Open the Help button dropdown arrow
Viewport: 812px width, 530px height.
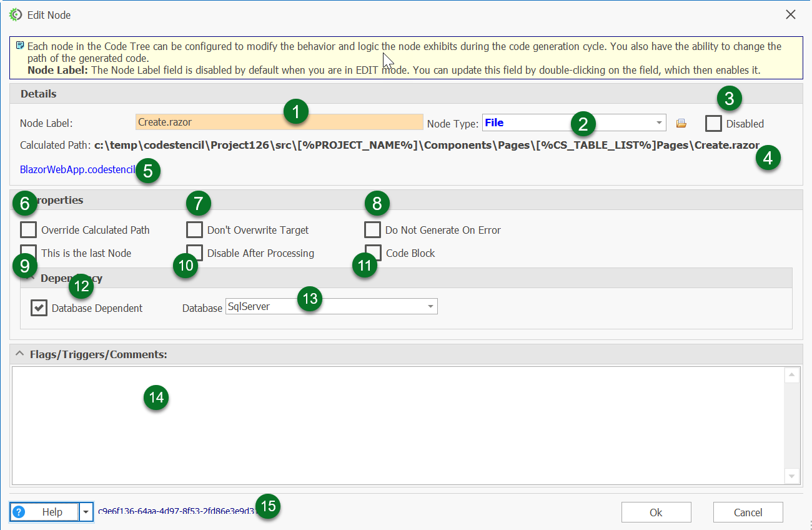tap(86, 512)
